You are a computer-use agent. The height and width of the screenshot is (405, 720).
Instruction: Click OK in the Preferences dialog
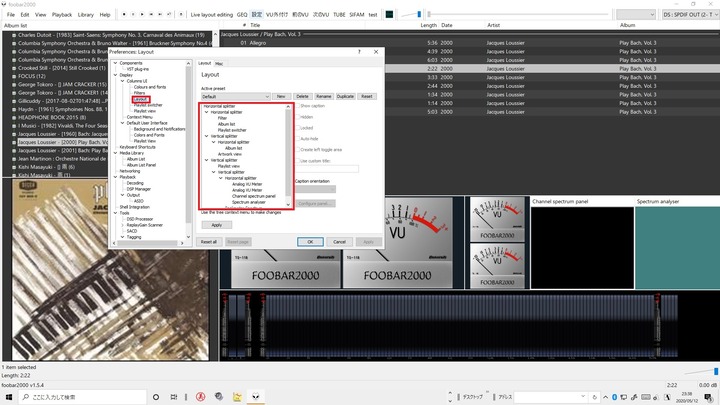(x=310, y=242)
